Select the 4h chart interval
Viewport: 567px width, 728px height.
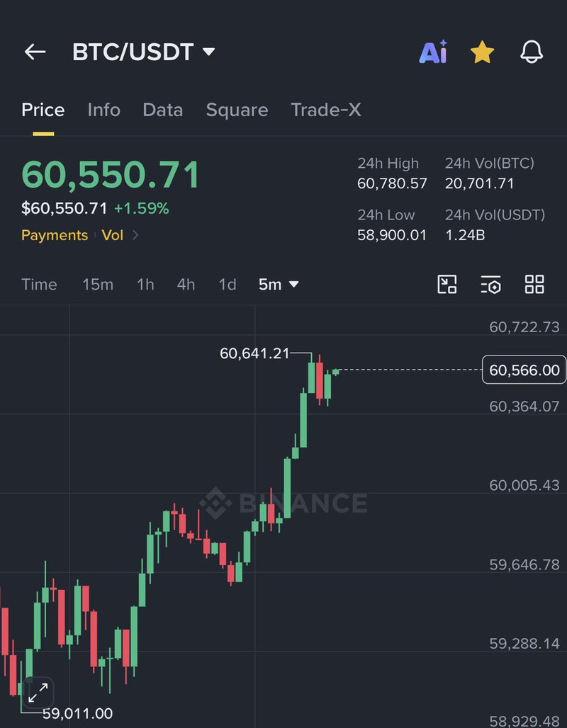[186, 284]
